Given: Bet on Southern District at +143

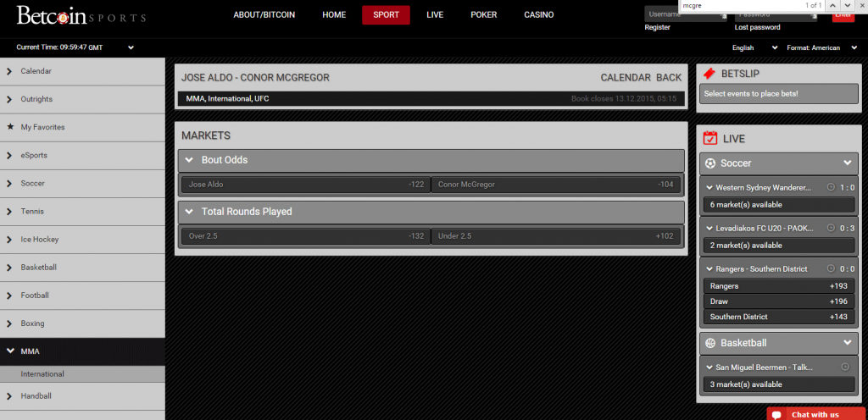Looking at the screenshot, I should (779, 318).
